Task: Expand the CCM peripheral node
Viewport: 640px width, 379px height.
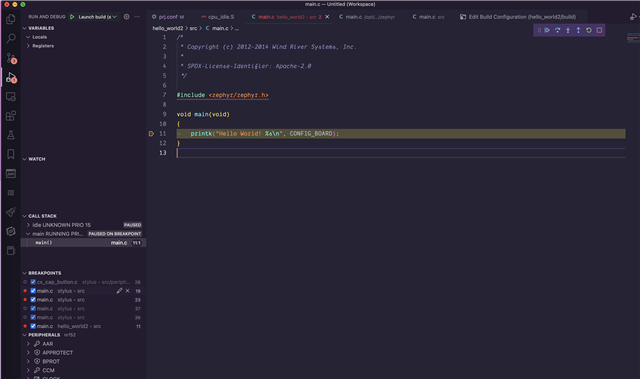Action: (28, 370)
